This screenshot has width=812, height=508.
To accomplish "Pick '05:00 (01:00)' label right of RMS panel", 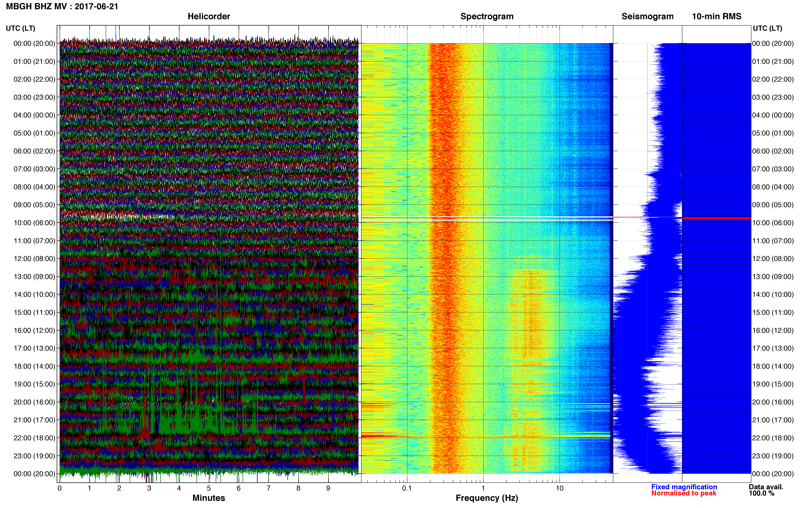I will (x=773, y=133).
